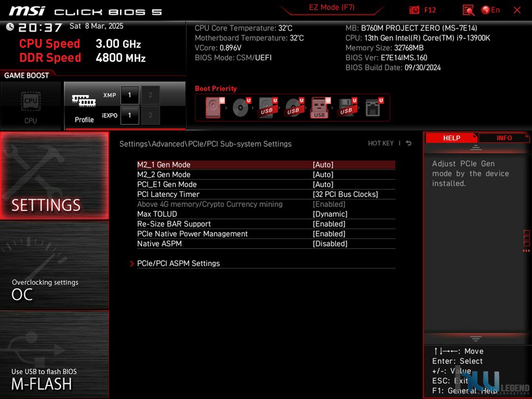Screen dimensions: 532x399
Task: Click the red arrow before PCIe/PCI ASPM Settings
Action: [132, 263]
